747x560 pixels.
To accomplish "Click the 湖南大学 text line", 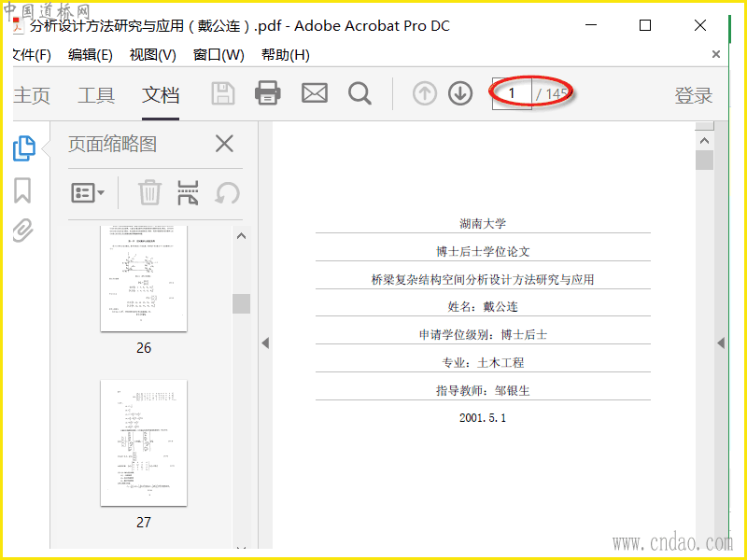I will click(483, 223).
